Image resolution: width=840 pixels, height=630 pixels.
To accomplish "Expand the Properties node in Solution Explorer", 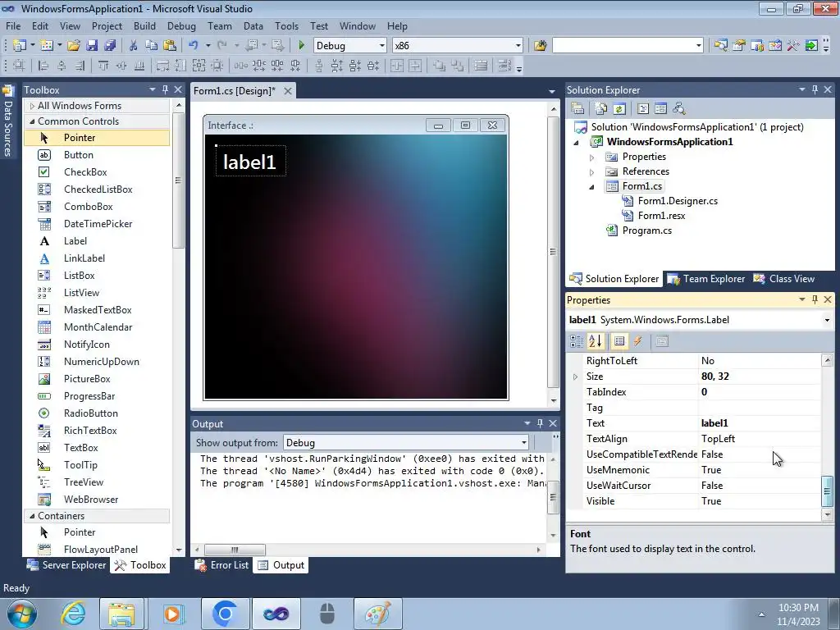I will point(591,157).
